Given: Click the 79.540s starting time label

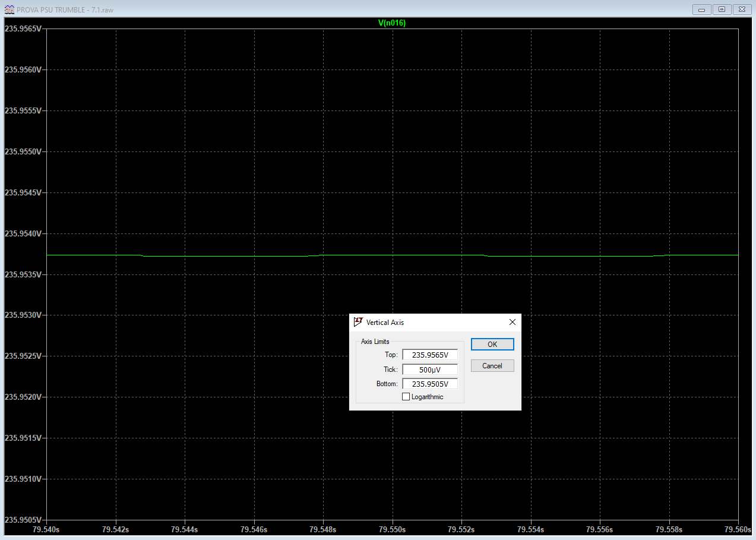Looking at the screenshot, I should click(46, 529).
